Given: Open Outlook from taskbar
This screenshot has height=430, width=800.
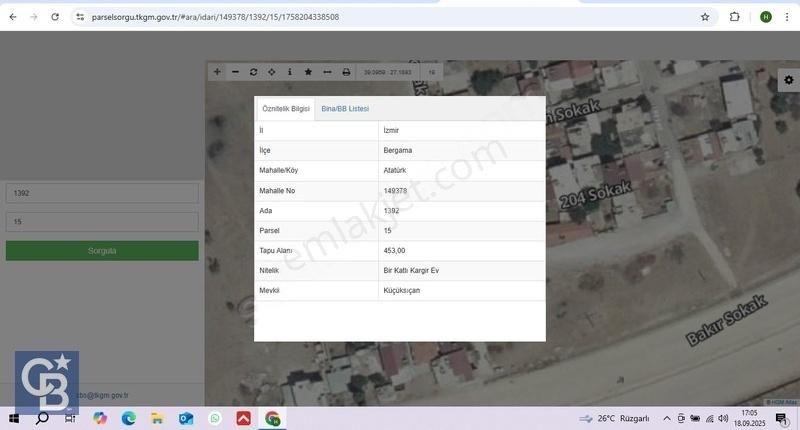Looking at the screenshot, I should (186, 418).
